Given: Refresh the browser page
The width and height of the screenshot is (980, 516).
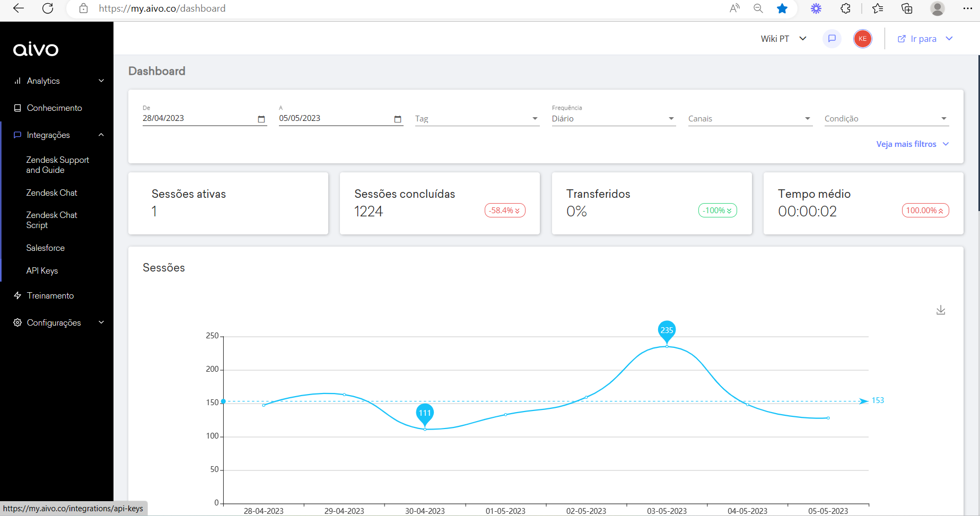Looking at the screenshot, I should pyautogui.click(x=48, y=8).
